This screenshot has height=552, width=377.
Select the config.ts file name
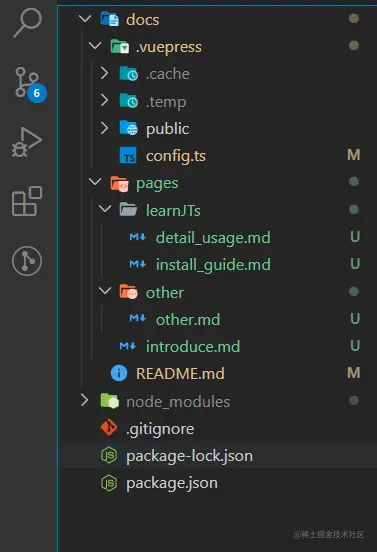coord(176,156)
